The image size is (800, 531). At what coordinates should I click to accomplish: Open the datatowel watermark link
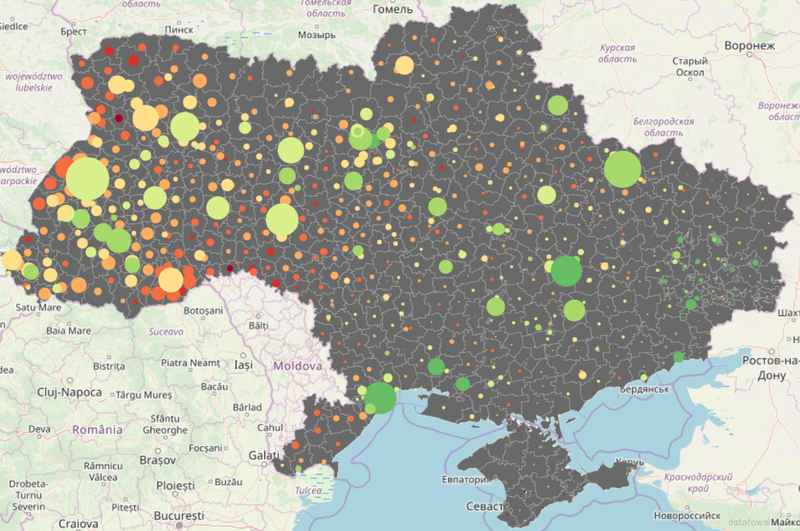point(760,523)
